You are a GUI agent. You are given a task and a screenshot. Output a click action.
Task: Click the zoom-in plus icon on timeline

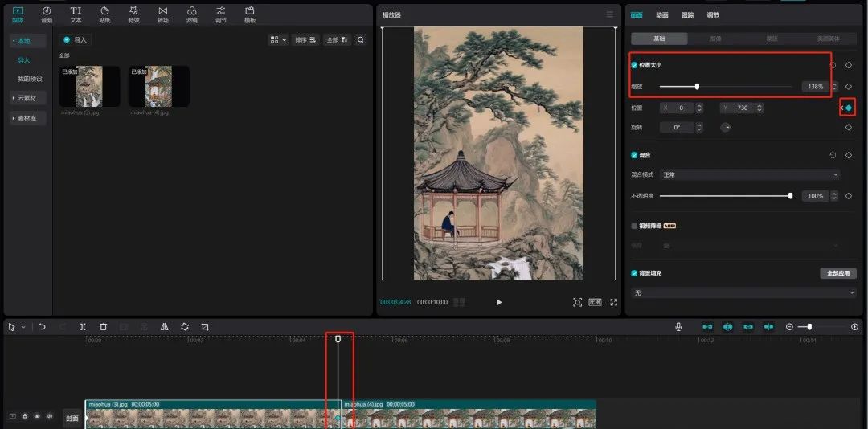(854, 327)
